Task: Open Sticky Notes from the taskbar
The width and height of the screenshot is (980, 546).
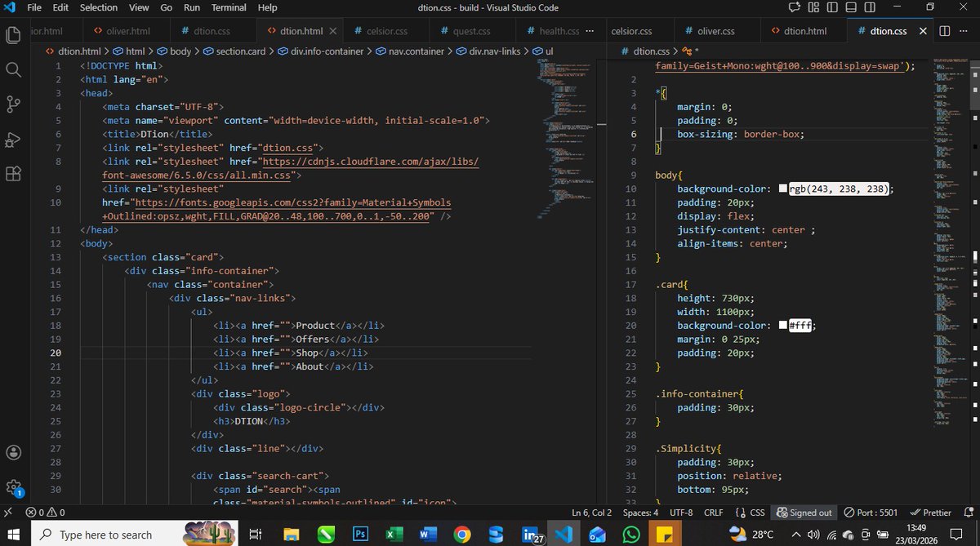Action: point(665,535)
